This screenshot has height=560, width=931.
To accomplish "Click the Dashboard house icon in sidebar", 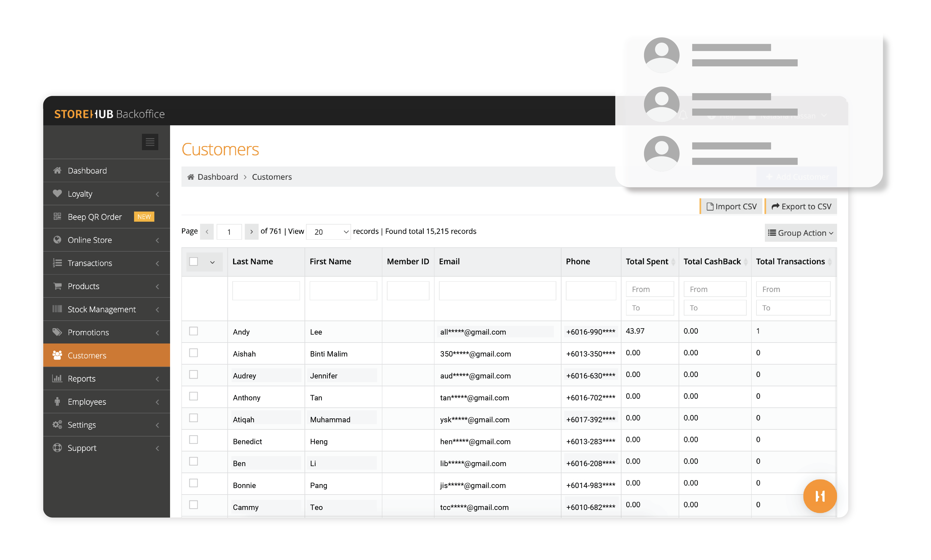I will click(57, 170).
